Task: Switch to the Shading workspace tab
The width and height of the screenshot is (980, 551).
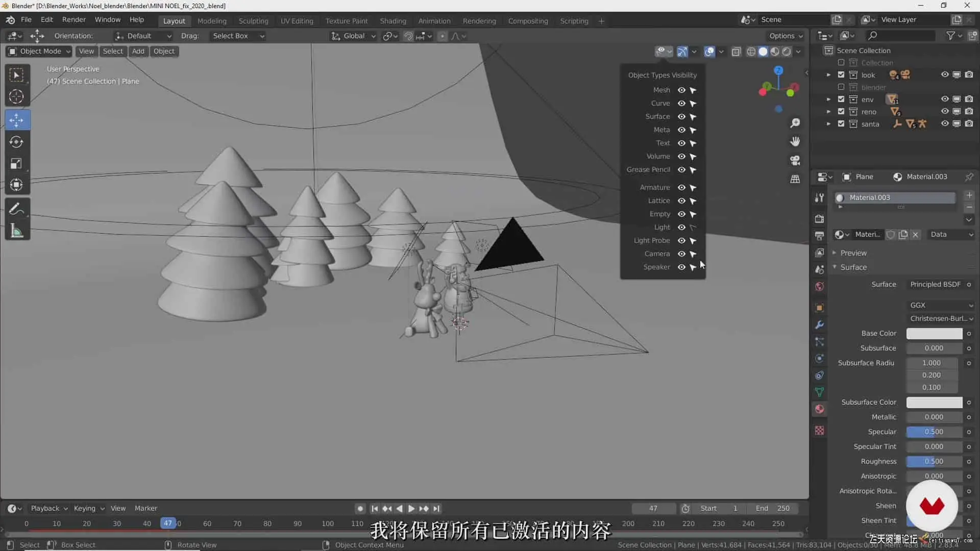Action: tap(393, 21)
